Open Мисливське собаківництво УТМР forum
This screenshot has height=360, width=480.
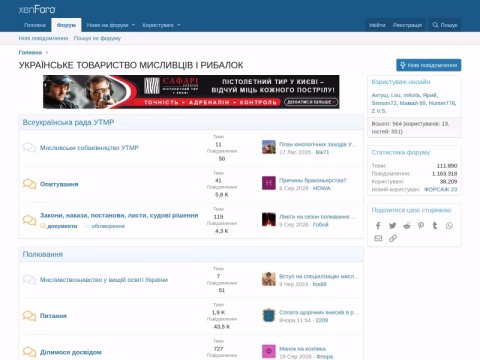coord(89,148)
